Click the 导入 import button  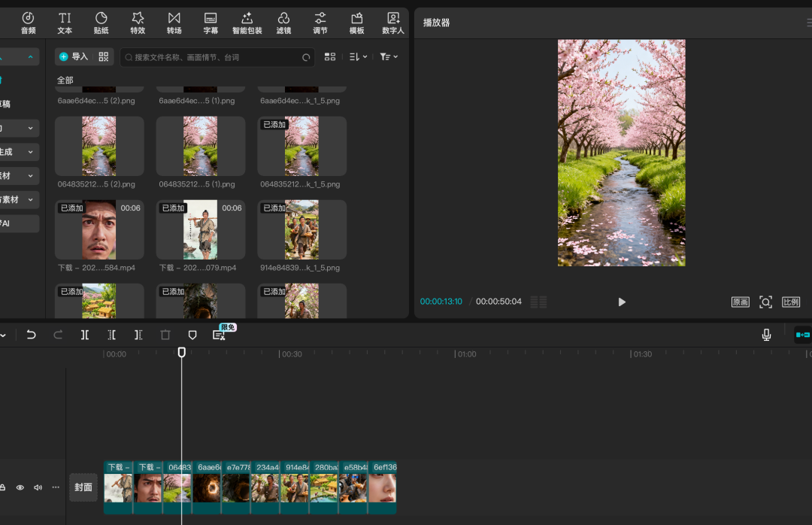tap(74, 56)
